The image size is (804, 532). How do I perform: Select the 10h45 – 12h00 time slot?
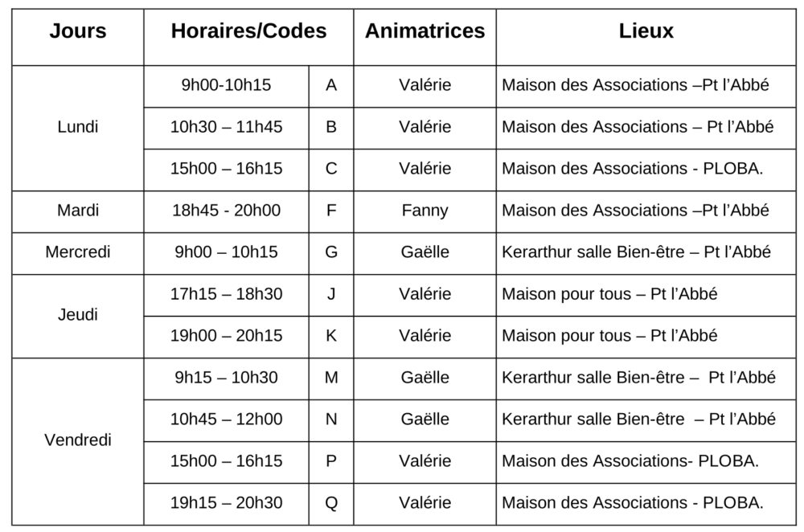(x=226, y=419)
